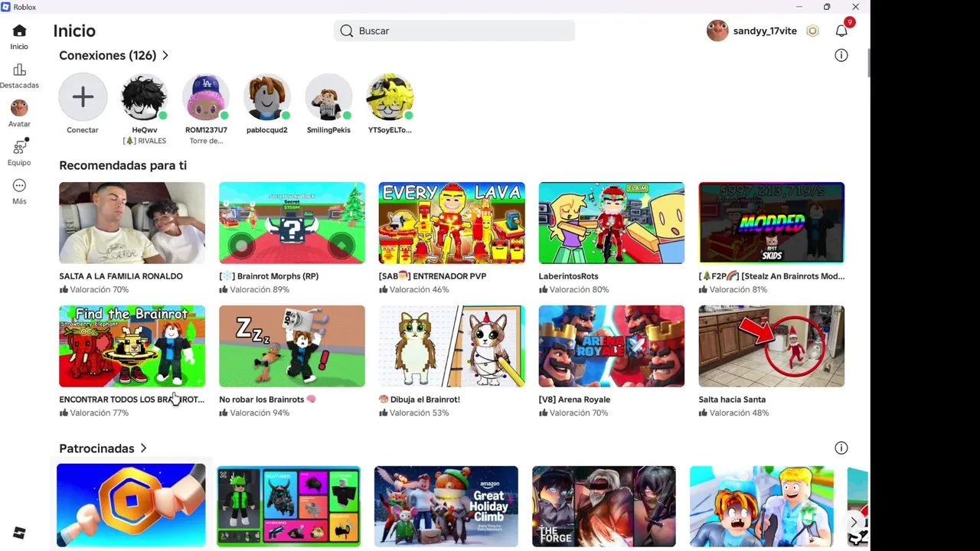980x551 pixels.
Task: Open the Más three-dots sidebar icon
Action: click(19, 185)
